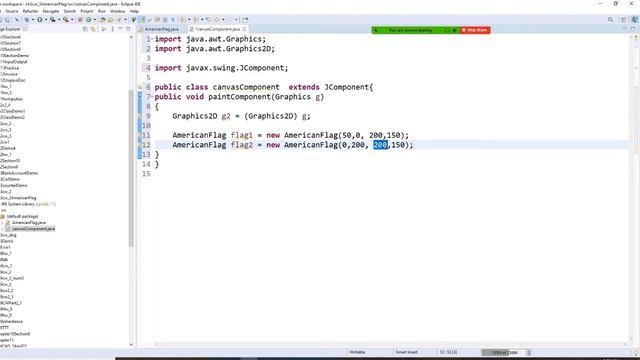This screenshot has width=640, height=360.
Task: Close the canvasComponent.java editor tab
Action: tap(244, 29)
